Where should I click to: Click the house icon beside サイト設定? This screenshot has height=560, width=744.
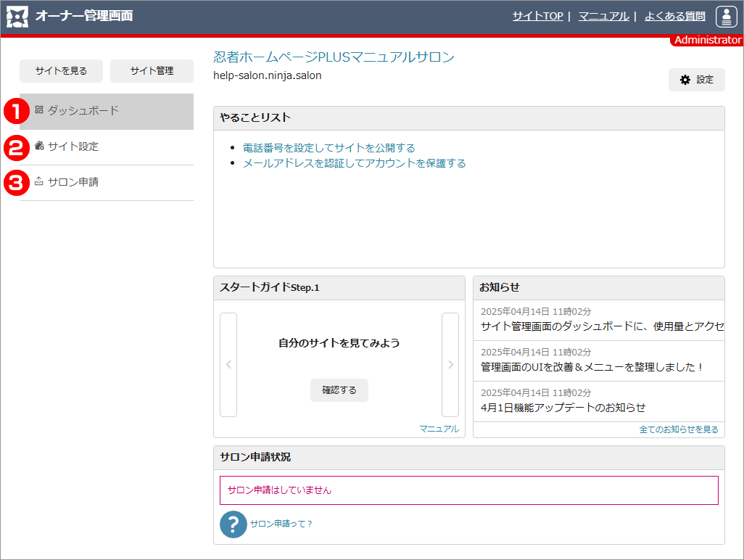[x=39, y=146]
